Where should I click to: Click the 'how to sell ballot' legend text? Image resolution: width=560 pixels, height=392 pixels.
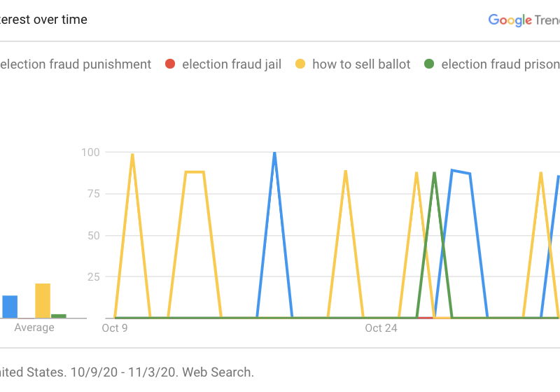point(361,64)
